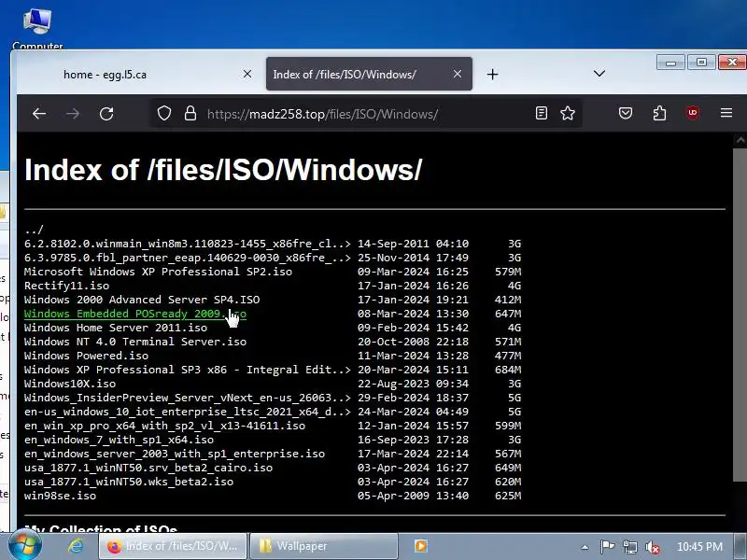
Task: Download Windows Embedded POSready 2009.iso
Action: [x=135, y=314]
